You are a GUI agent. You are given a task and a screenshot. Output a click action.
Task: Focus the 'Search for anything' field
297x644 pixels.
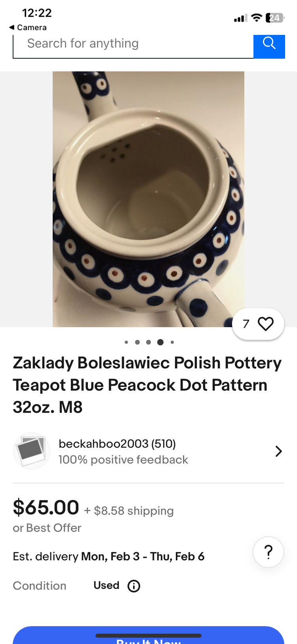coord(133,44)
